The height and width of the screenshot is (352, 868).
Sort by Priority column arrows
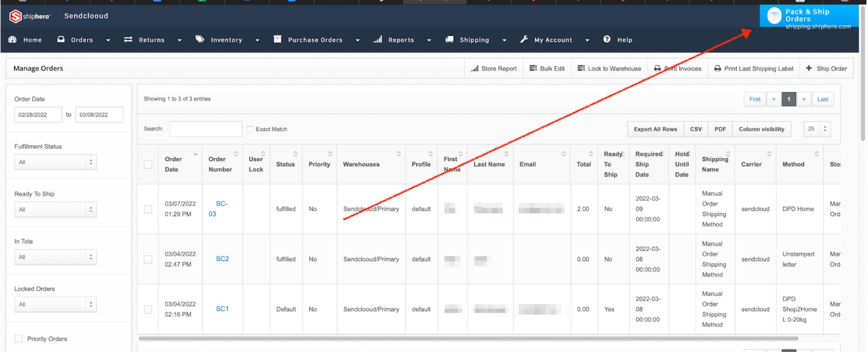pos(330,154)
